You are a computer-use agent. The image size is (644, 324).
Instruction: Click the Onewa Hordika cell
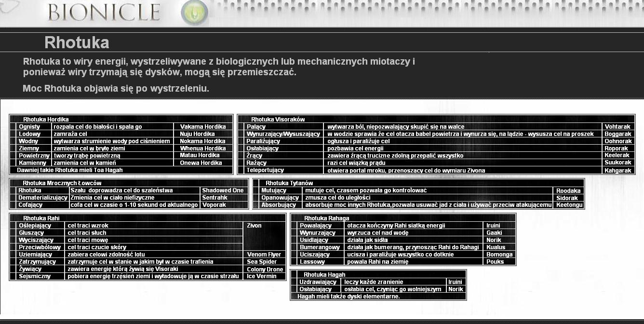click(x=203, y=163)
